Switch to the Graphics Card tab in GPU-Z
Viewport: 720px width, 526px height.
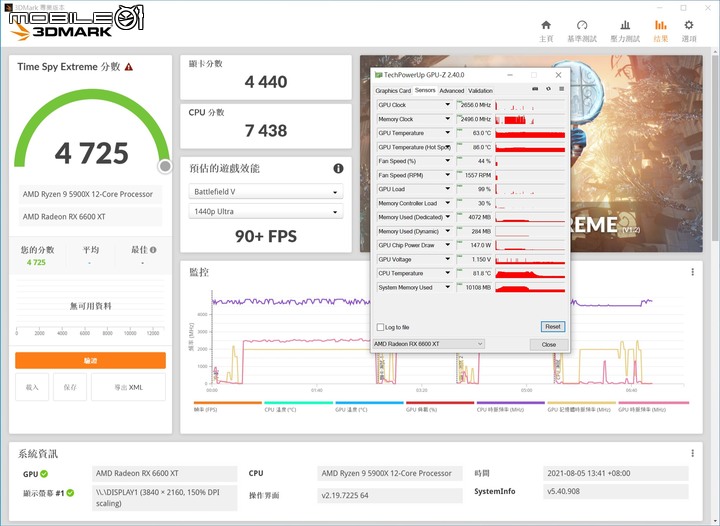(x=393, y=91)
